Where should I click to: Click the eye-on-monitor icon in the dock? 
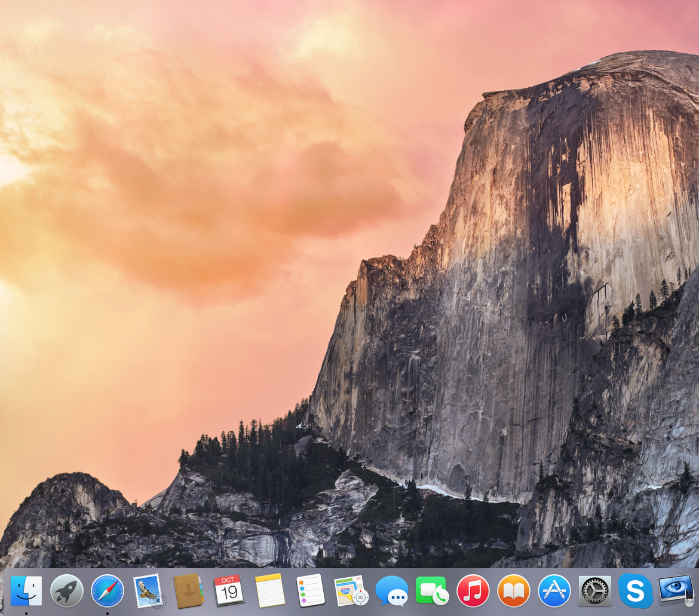pyautogui.click(x=676, y=590)
